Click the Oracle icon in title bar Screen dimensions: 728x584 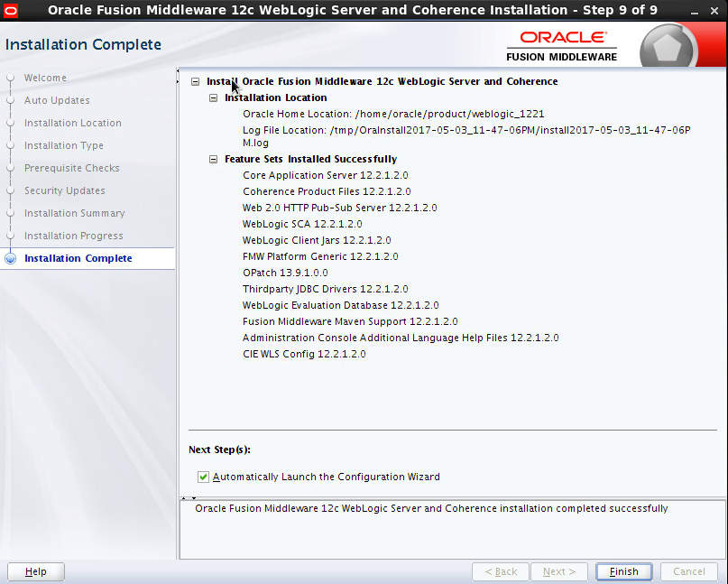pyautogui.click(x=12, y=11)
